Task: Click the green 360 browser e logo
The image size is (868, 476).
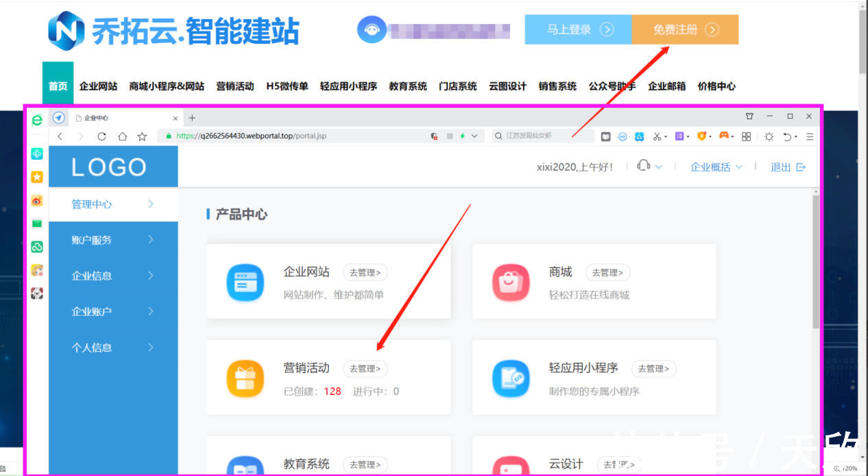Action: (37, 120)
